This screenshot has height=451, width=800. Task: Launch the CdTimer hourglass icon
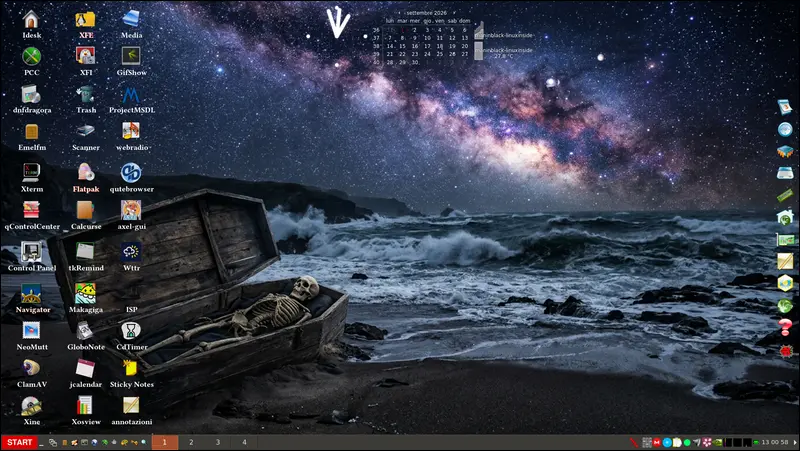click(x=131, y=331)
